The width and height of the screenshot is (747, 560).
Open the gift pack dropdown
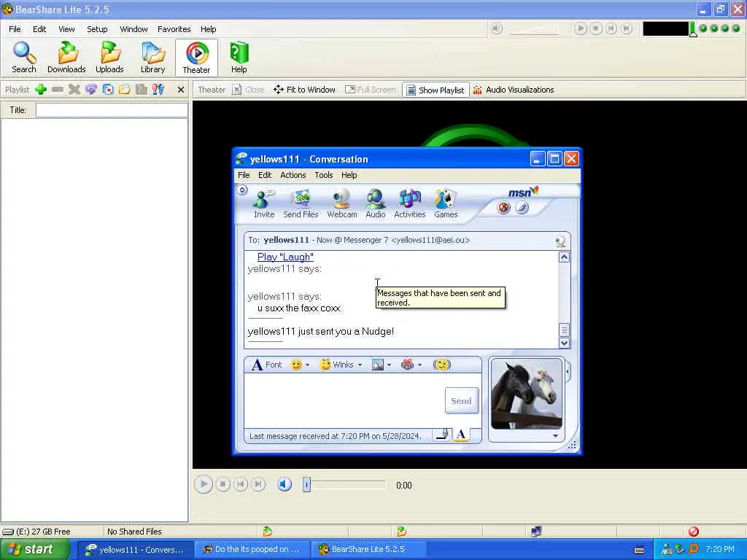point(419,365)
